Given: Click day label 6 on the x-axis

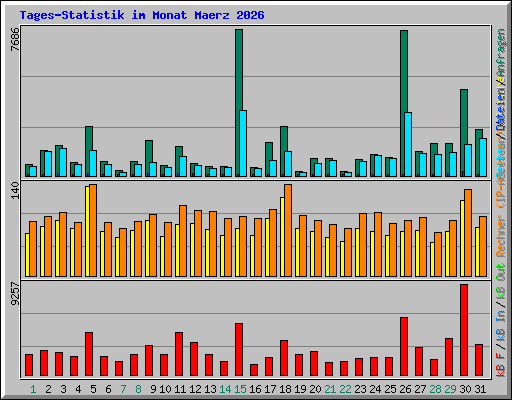Looking at the screenshot, I should [108, 389].
